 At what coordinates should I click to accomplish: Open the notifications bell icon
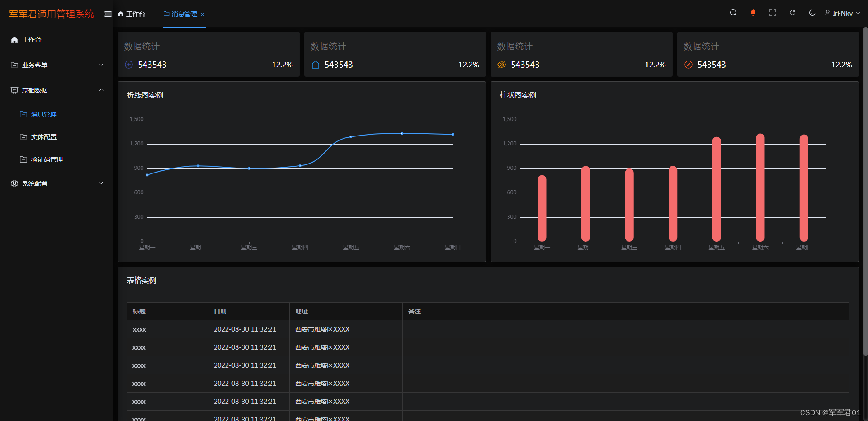coord(753,13)
